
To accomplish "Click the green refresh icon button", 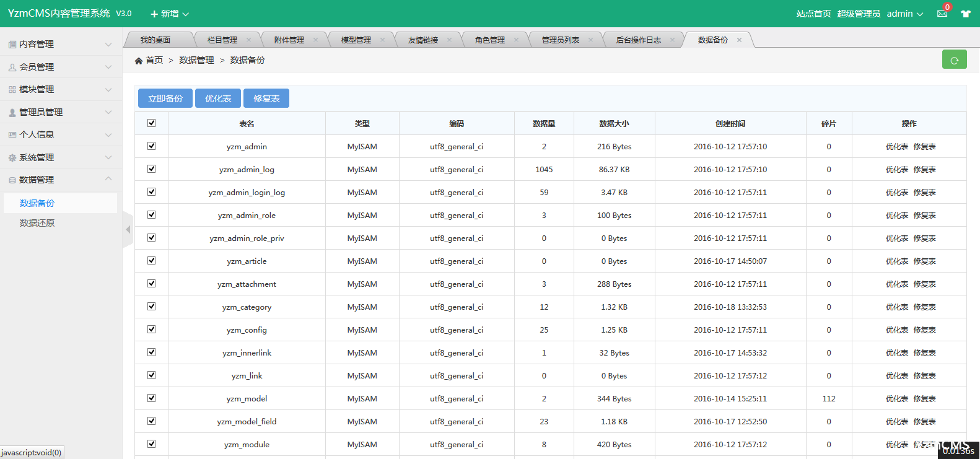I will click(x=954, y=59).
